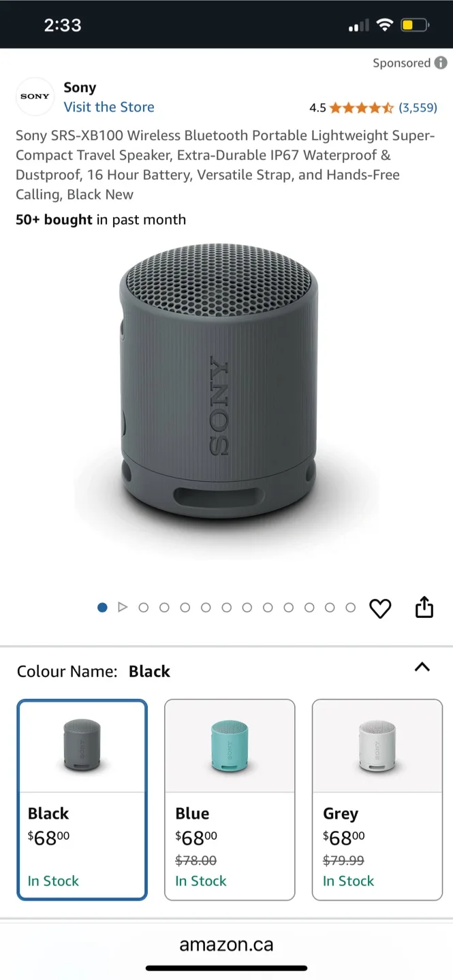Image resolution: width=453 pixels, height=980 pixels.
Task: Collapse the Colour Name section chevron
Action: [x=422, y=667]
